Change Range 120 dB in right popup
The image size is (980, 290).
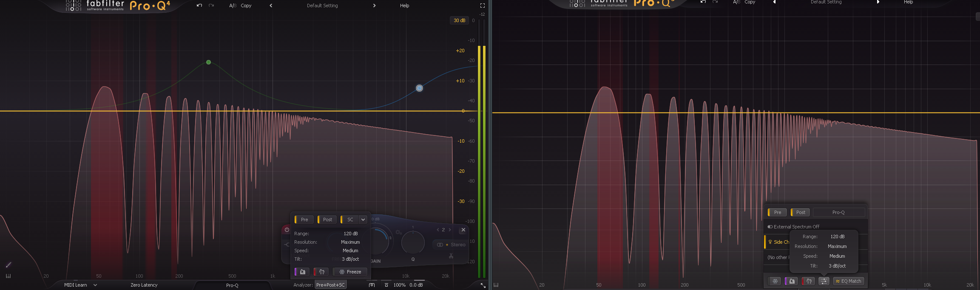[837, 237]
